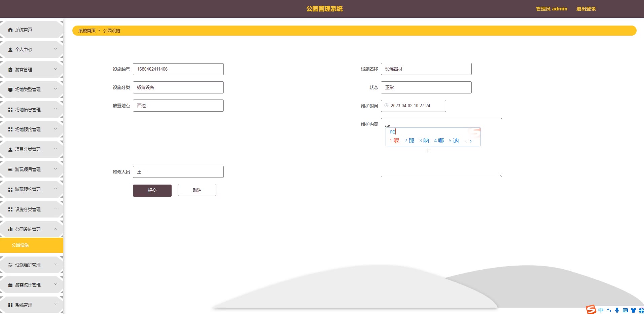644x314 pixels.
Task: Click the grid icon beside 系统管理
Action: (10, 305)
